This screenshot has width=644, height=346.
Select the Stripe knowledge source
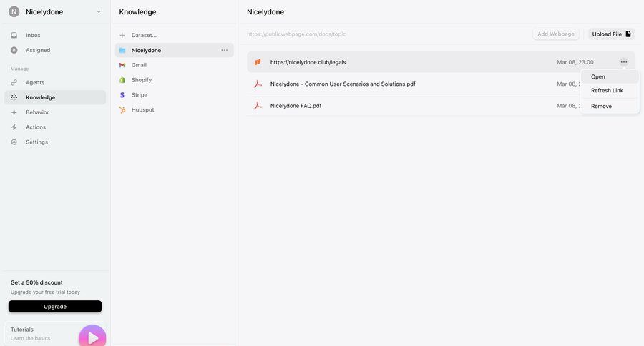139,95
